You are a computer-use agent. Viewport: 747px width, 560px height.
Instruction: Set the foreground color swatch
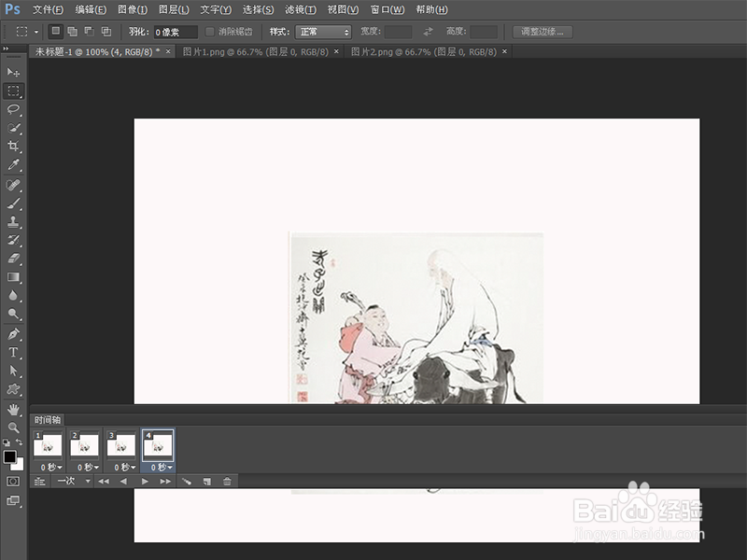coord(9,456)
